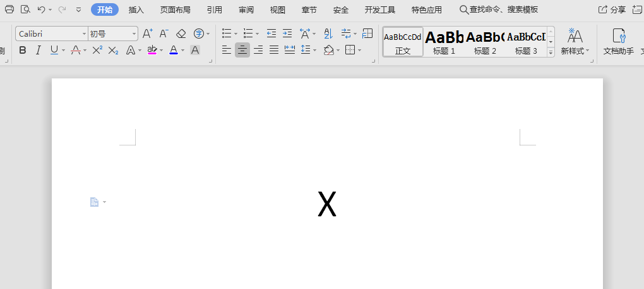
Task: Apply superscript formatting
Action: point(97,50)
